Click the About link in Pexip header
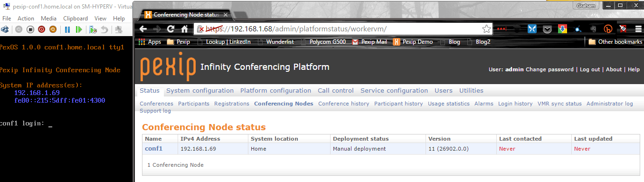644x182 pixels. [614, 69]
